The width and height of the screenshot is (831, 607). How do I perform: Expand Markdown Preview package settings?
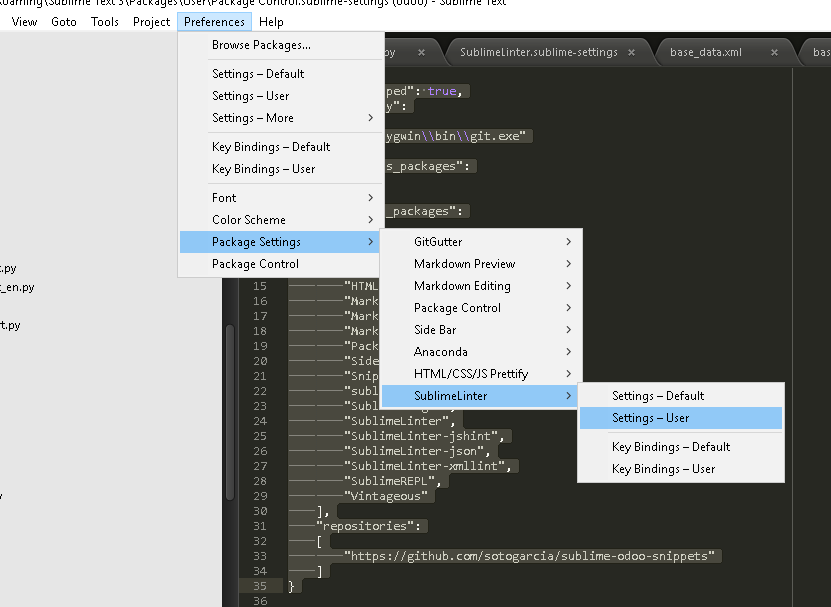point(481,264)
